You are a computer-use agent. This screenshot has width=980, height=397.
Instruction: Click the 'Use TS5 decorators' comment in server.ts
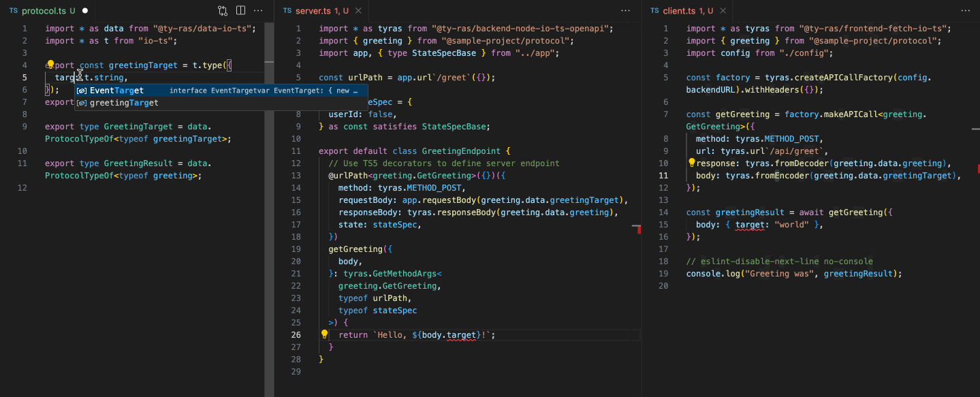point(443,163)
